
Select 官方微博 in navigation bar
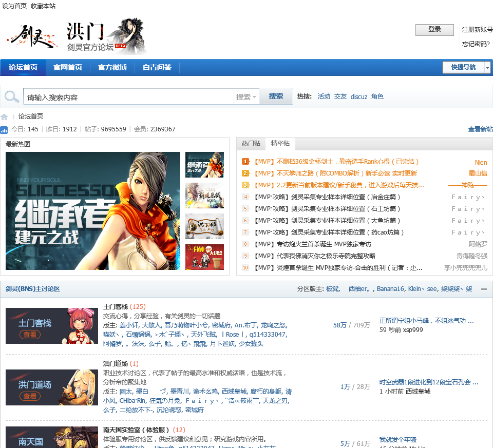[x=112, y=67]
